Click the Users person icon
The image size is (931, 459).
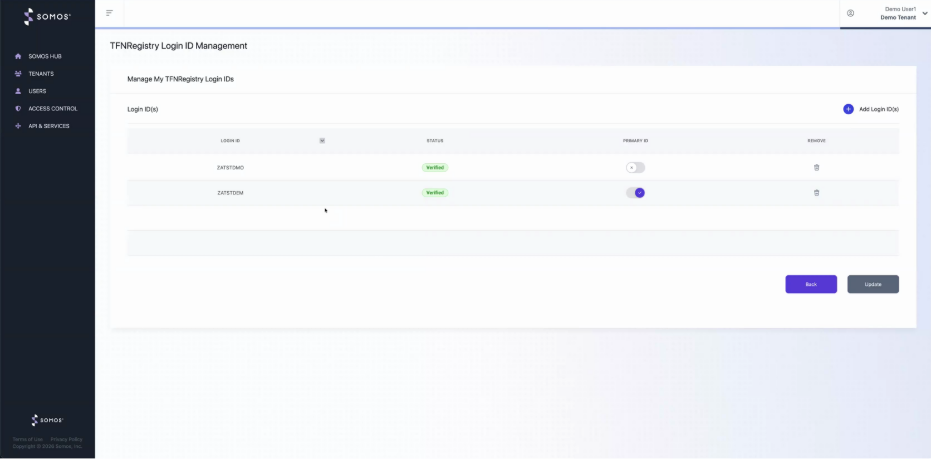(x=18, y=91)
